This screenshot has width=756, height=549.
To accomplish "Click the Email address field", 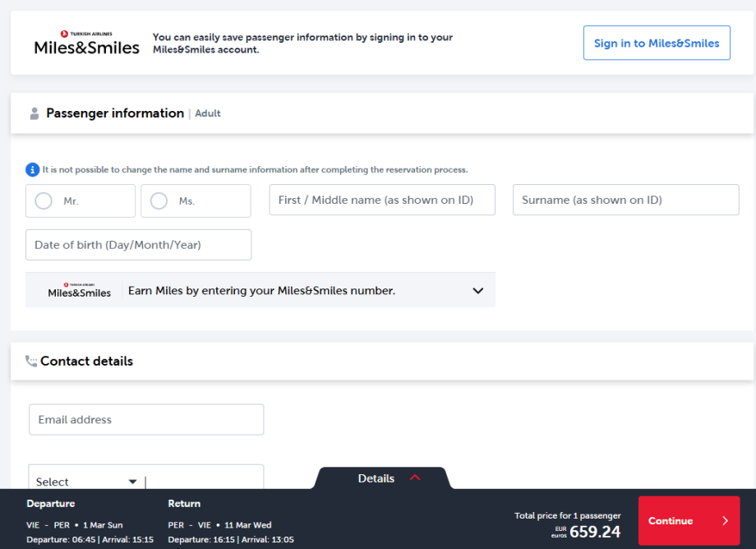I will coord(146,419).
